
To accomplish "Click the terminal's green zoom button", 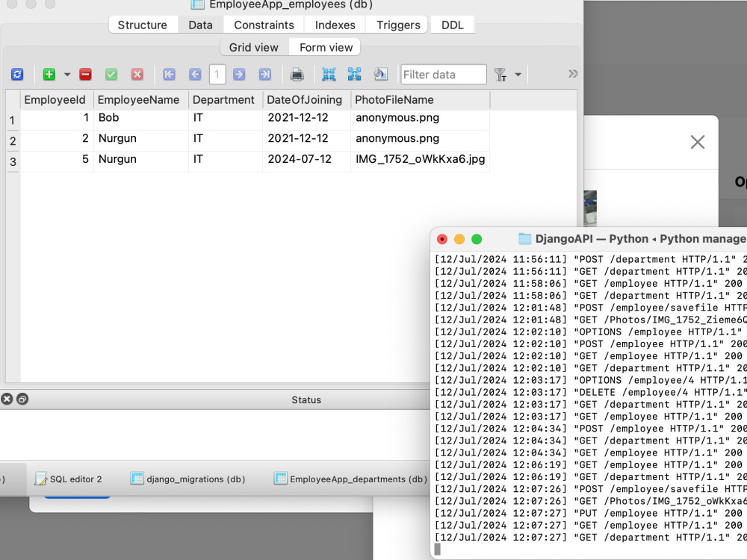I will [477, 239].
